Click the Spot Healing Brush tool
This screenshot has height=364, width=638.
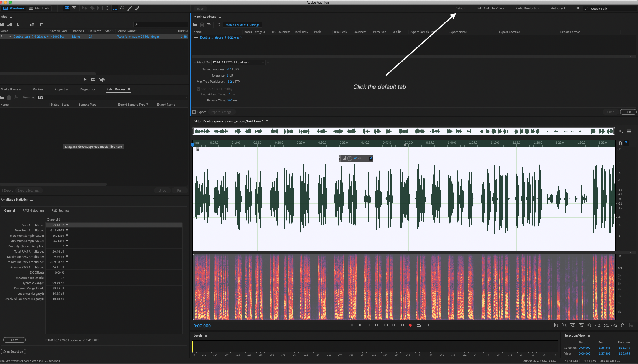137,8
